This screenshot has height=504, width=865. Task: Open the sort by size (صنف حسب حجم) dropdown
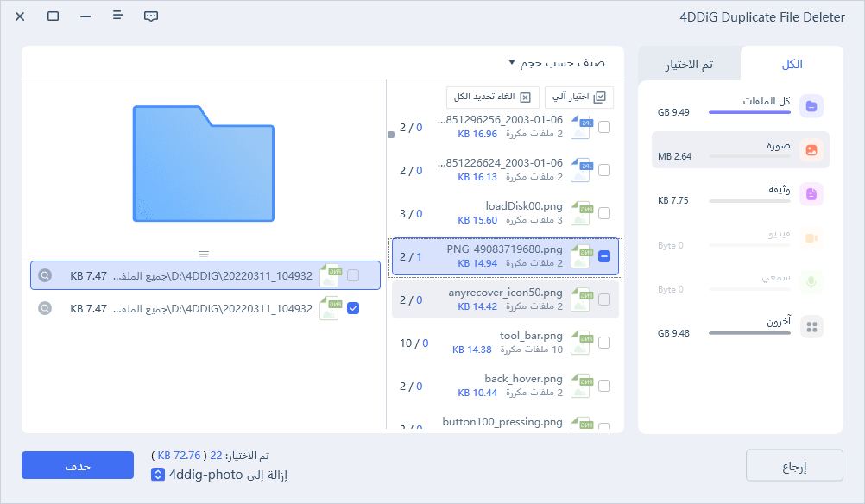point(557,63)
